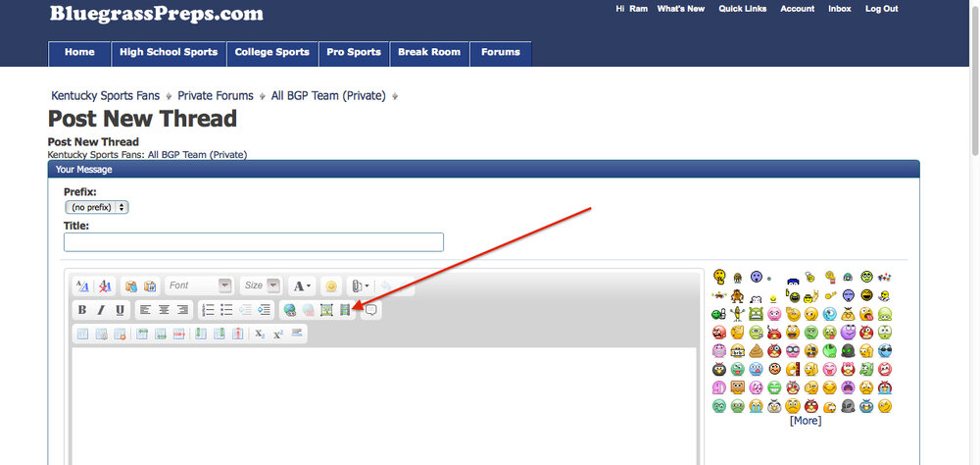Screen dimensions: 980x465
Task: Open the Quick Links menu
Action: [x=743, y=9]
